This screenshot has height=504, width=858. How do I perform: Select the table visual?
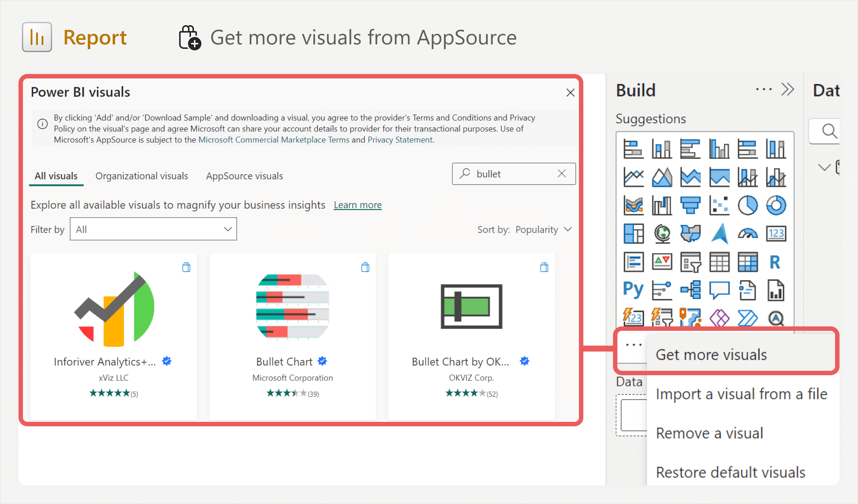(719, 262)
